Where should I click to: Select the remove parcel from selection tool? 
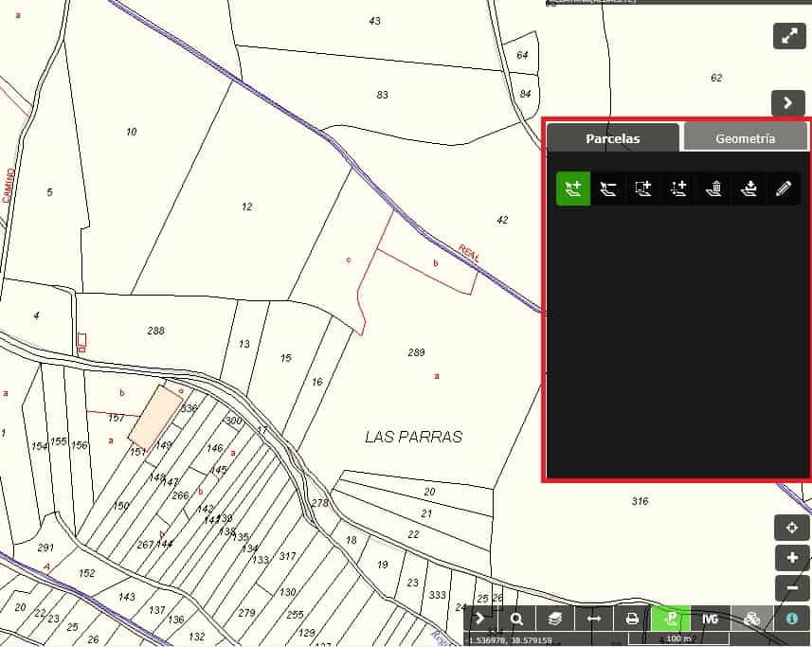pyautogui.click(x=607, y=189)
